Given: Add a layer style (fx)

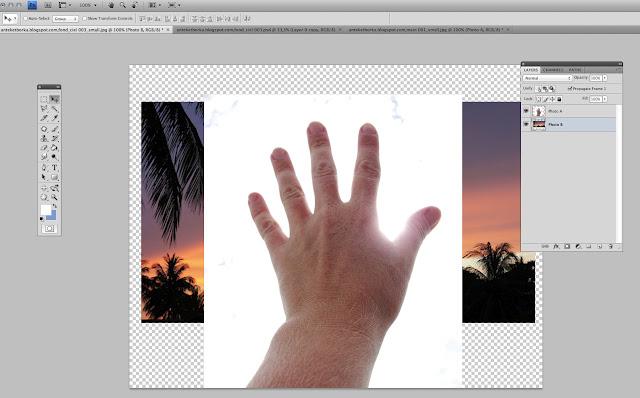Looking at the screenshot, I should 556,246.
